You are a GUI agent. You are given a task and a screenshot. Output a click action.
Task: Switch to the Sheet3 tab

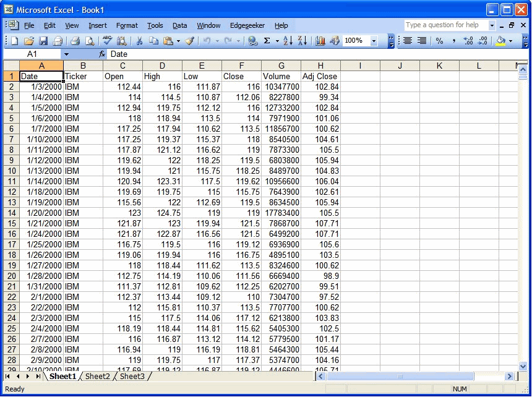[132, 377]
